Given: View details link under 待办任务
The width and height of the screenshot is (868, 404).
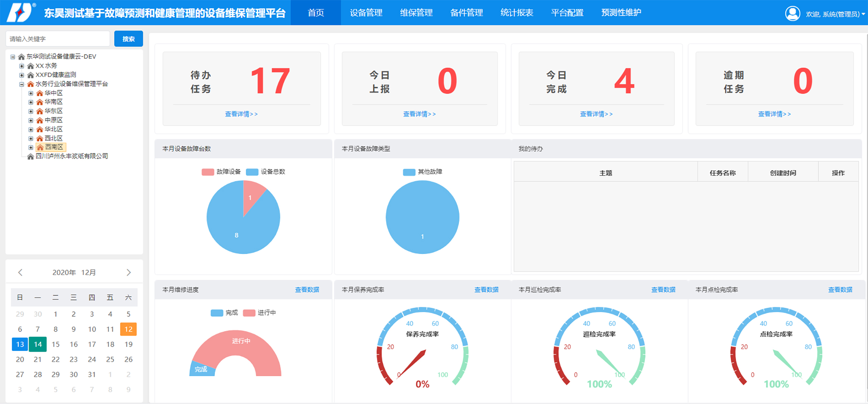Looking at the screenshot, I should [x=241, y=114].
